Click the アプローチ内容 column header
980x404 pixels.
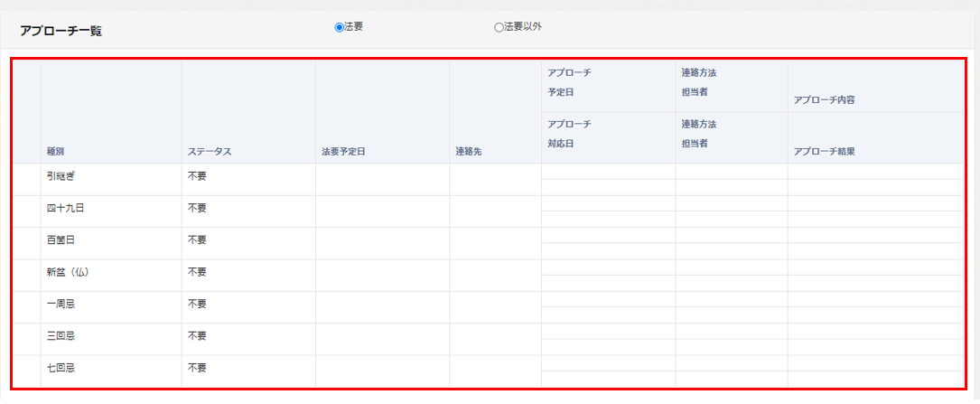[x=824, y=100]
